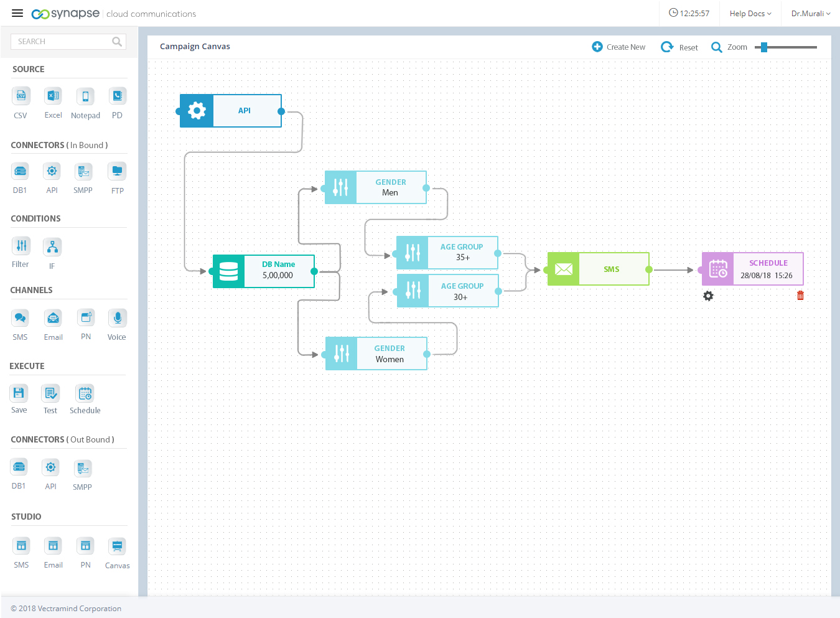Click the Reset button
The image size is (840, 618).
tap(679, 47)
